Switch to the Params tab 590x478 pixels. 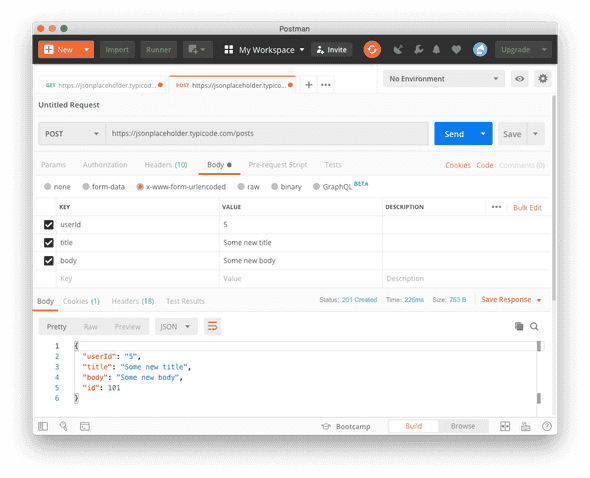[x=53, y=165]
